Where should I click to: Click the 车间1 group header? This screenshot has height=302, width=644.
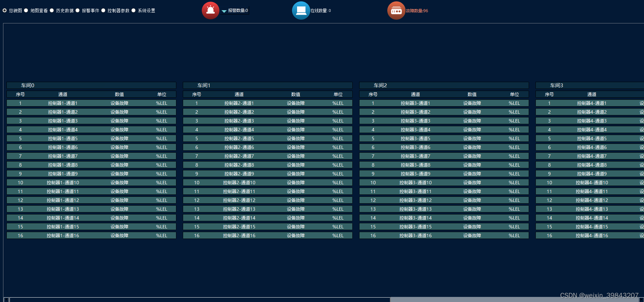coord(268,86)
